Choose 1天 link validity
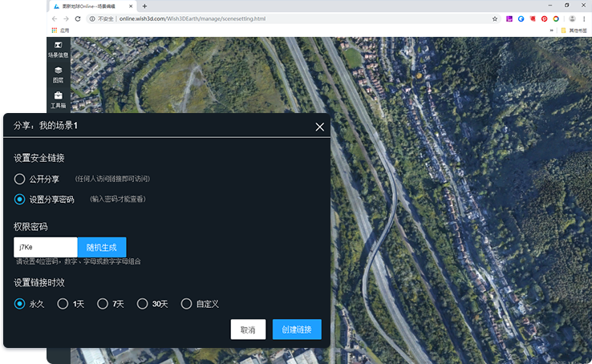This screenshot has width=592, height=364. tap(62, 304)
